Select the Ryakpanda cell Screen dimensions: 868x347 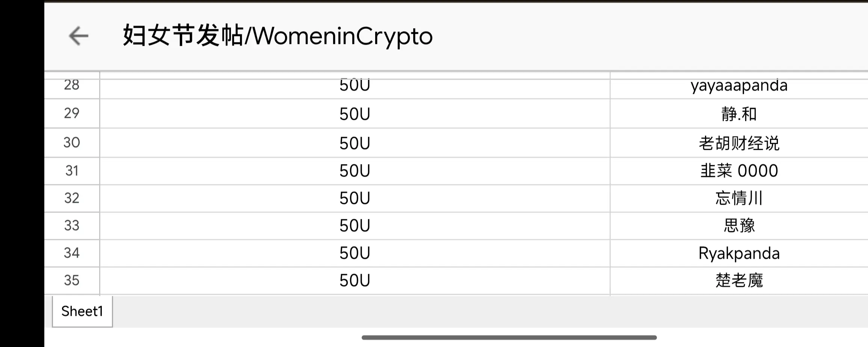click(739, 253)
